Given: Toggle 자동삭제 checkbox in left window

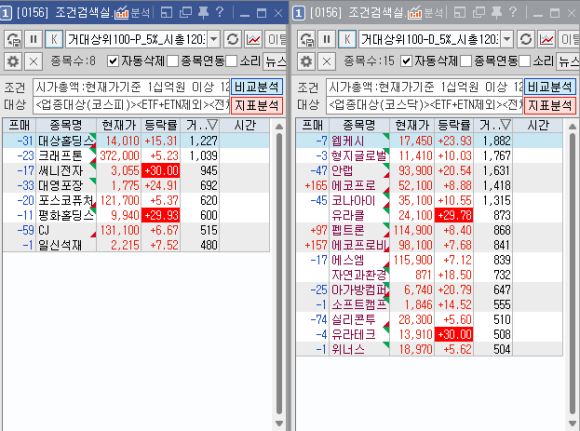Looking at the screenshot, I should click(x=113, y=61).
